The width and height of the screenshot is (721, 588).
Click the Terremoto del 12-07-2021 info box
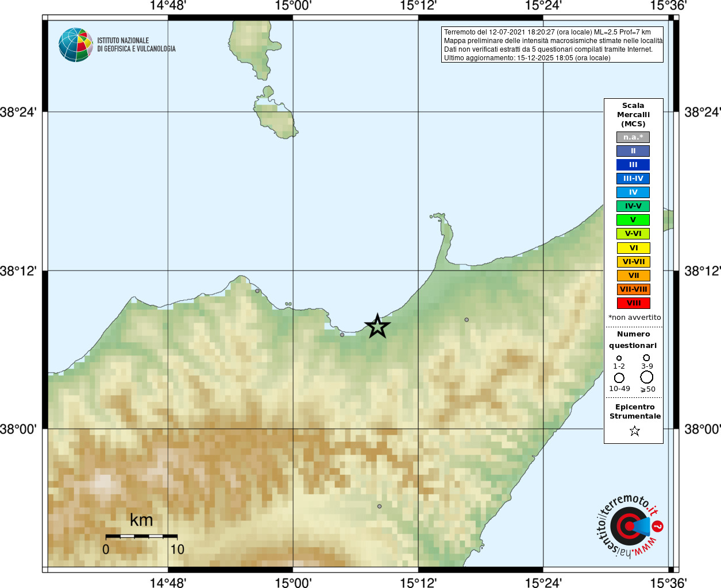[552, 45]
